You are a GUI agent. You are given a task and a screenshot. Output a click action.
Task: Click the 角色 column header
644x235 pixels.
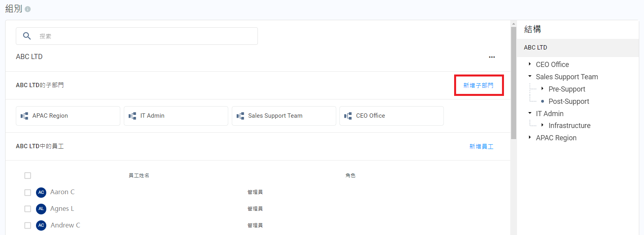tap(350, 175)
